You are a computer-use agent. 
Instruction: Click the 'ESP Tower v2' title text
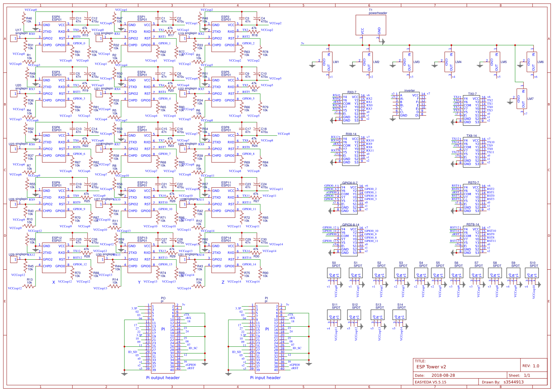coord(431,367)
